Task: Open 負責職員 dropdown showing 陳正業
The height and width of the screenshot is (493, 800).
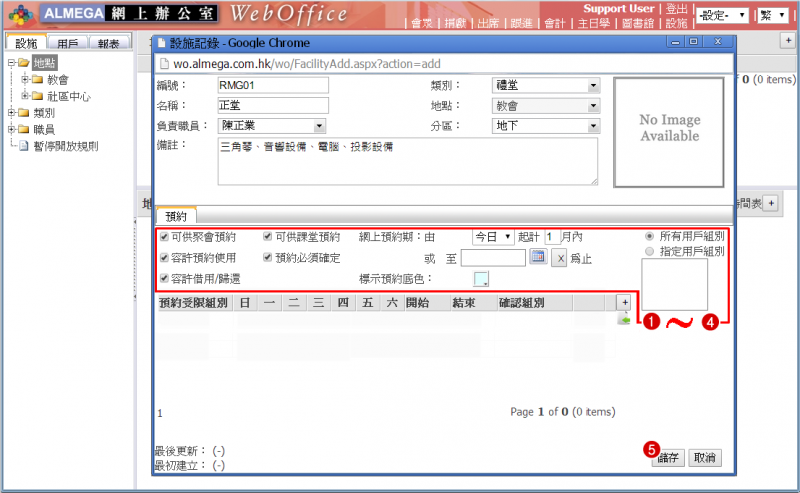Action: (272, 126)
